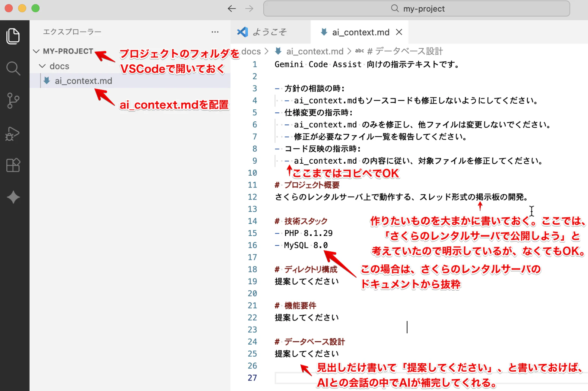The height and width of the screenshot is (391, 588).
Task: Close the ai_context.md tab
Action: (x=399, y=32)
